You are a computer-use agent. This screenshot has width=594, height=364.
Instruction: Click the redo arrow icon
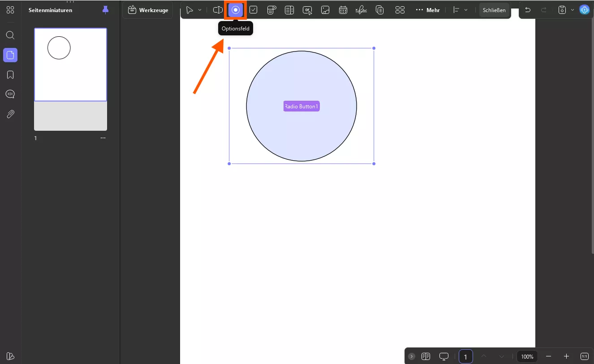[x=543, y=10]
